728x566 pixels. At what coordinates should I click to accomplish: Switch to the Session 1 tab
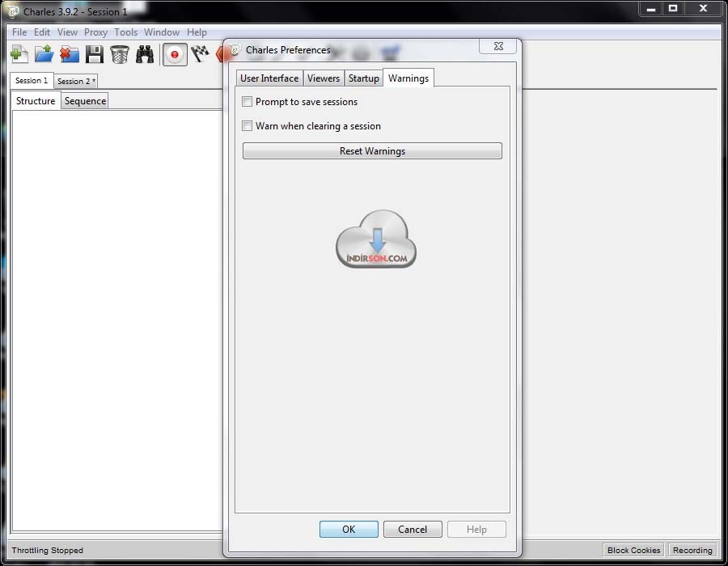pyautogui.click(x=32, y=80)
